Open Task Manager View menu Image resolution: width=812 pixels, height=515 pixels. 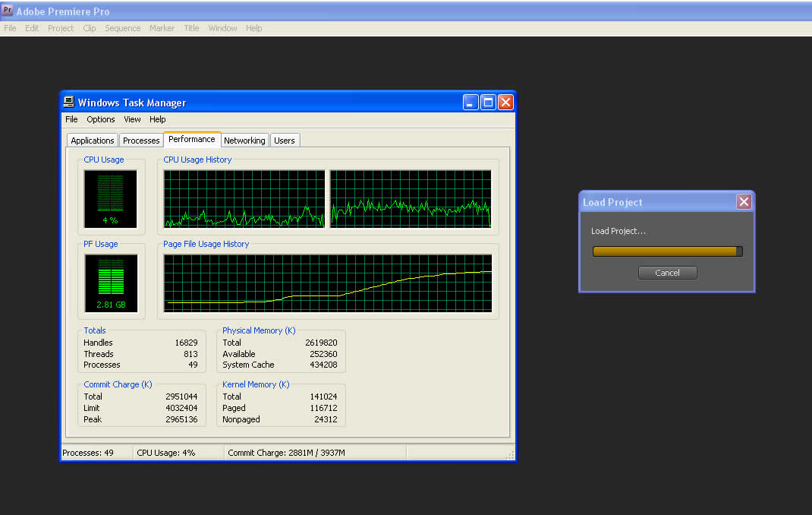pos(132,119)
